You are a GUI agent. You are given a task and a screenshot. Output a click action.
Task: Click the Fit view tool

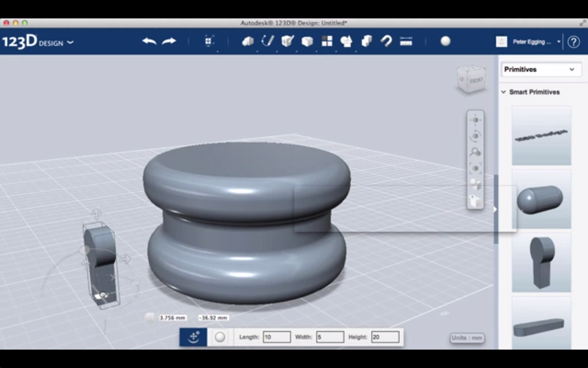coord(475,168)
